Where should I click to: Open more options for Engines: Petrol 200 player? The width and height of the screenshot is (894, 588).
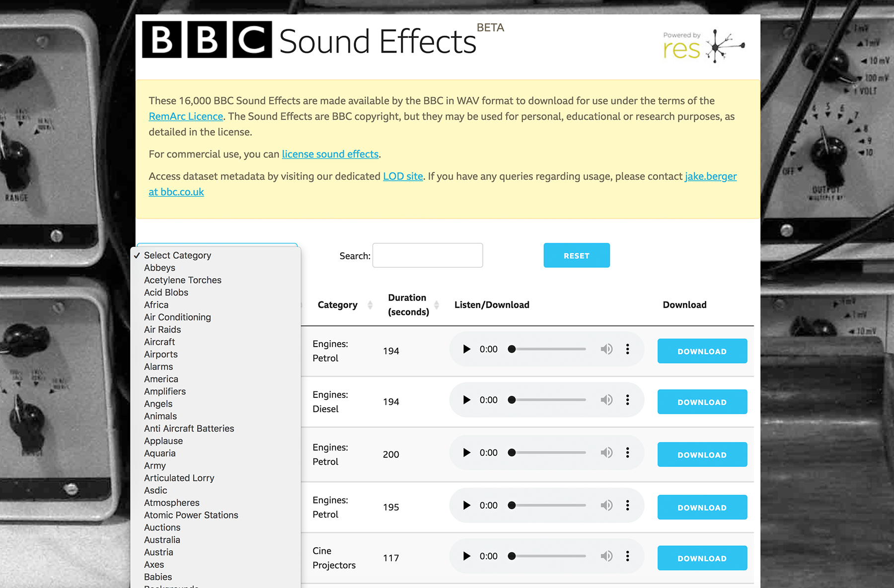pyautogui.click(x=628, y=452)
